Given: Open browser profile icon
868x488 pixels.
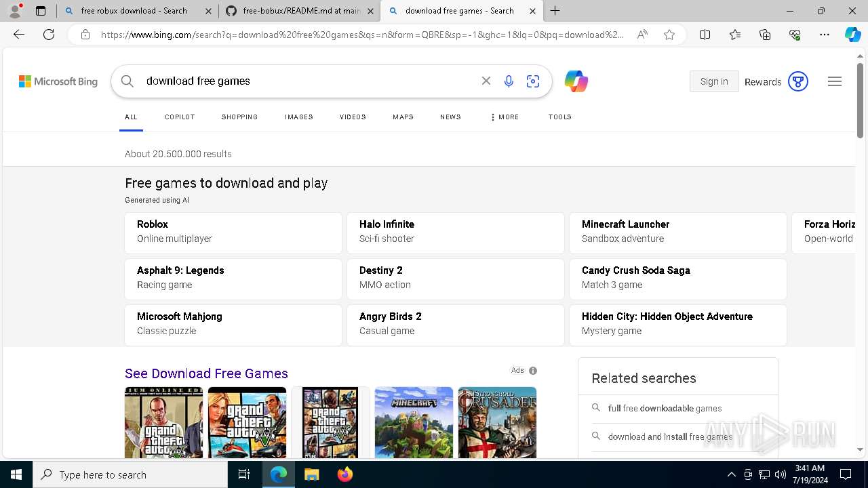Looking at the screenshot, I should coord(15,11).
